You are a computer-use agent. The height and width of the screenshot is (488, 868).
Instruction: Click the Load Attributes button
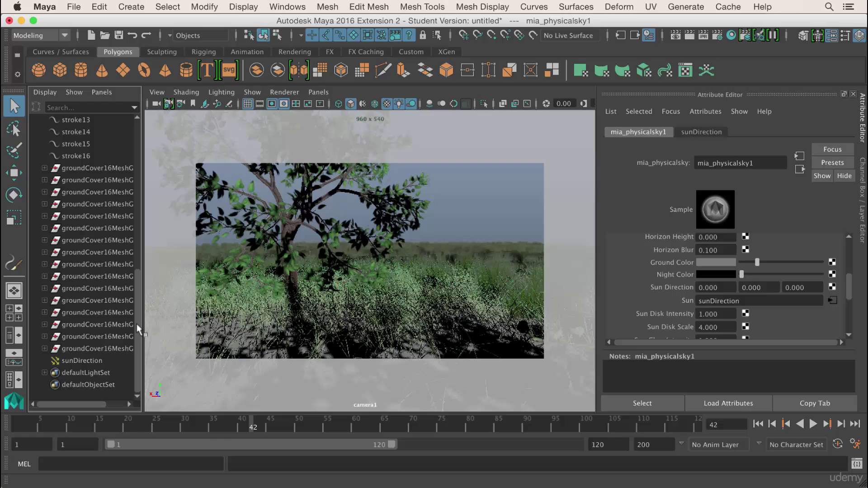[728, 403]
